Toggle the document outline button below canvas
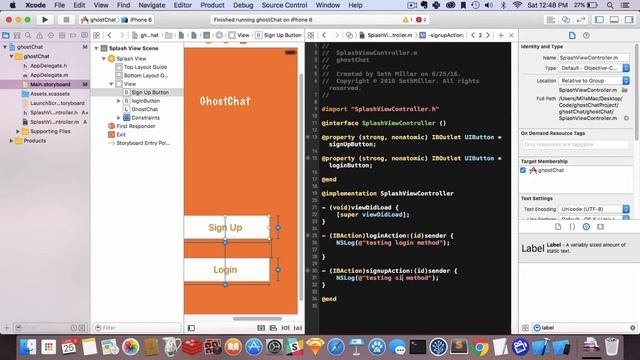Viewport: 640px width, 360px height. click(191, 328)
